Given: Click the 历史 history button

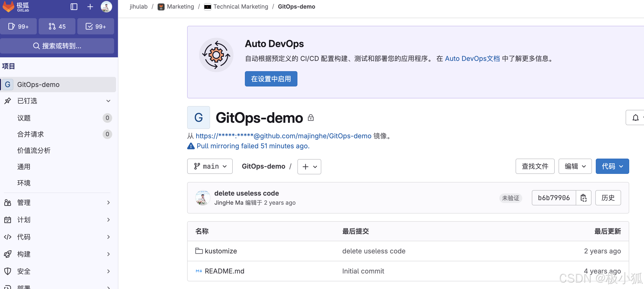Looking at the screenshot, I should (608, 198).
